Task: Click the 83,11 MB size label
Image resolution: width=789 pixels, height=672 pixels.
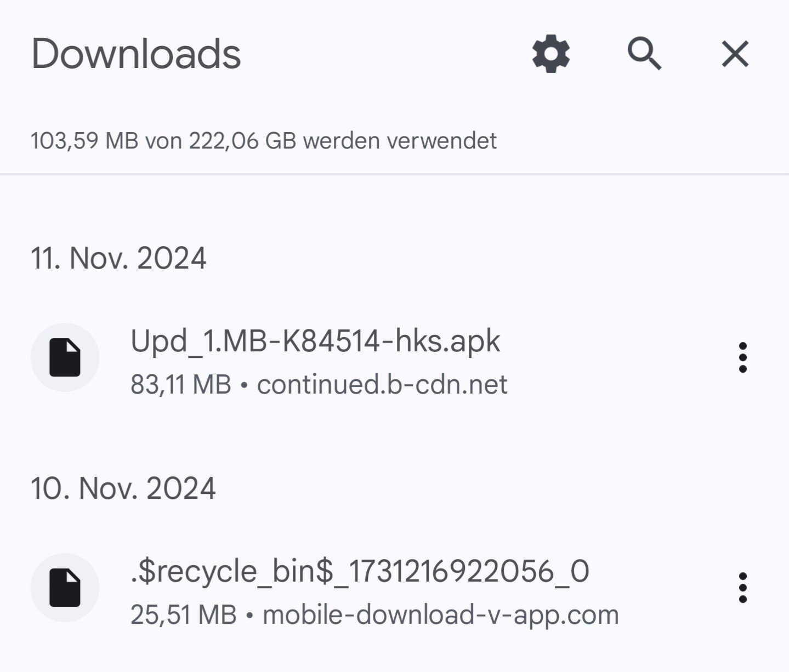Action: [181, 384]
